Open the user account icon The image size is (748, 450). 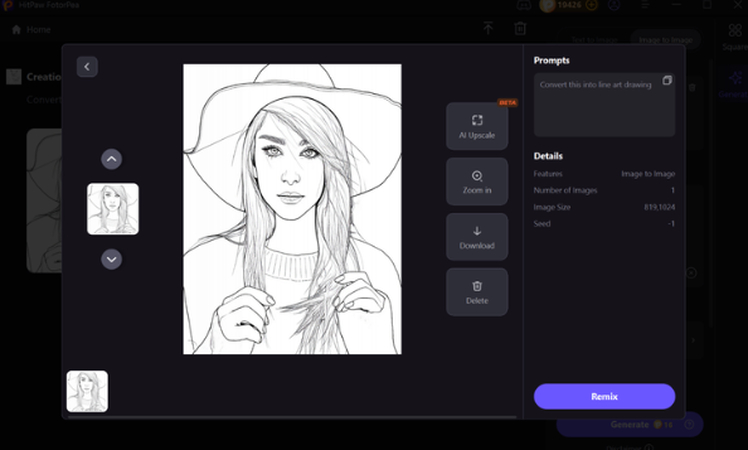click(614, 5)
